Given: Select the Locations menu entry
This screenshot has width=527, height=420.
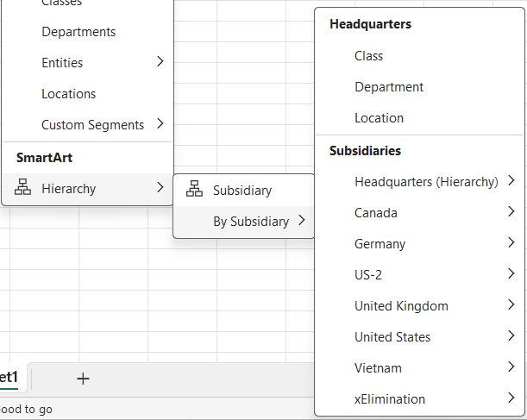Looking at the screenshot, I should [69, 94].
